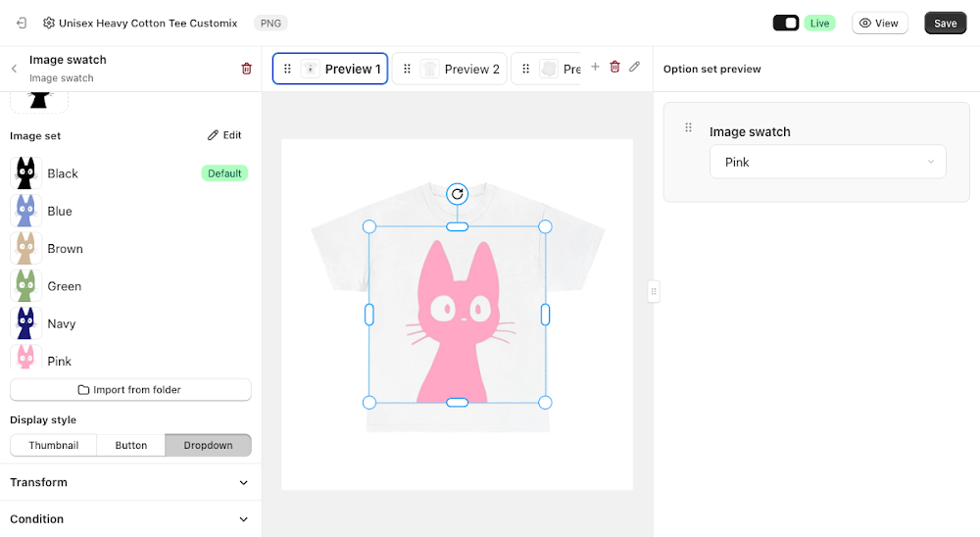The width and height of the screenshot is (980, 537).
Task: Click the Live status badge
Action: pyautogui.click(x=819, y=24)
